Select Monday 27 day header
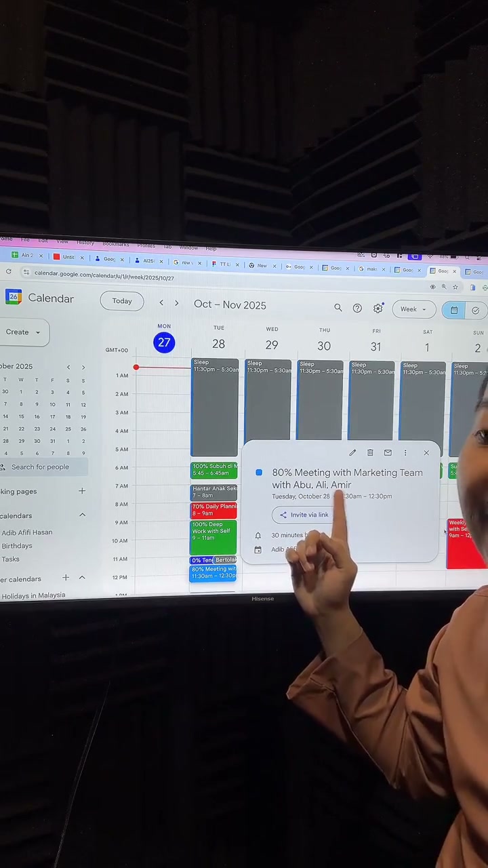The width and height of the screenshot is (488, 868). 164,338
